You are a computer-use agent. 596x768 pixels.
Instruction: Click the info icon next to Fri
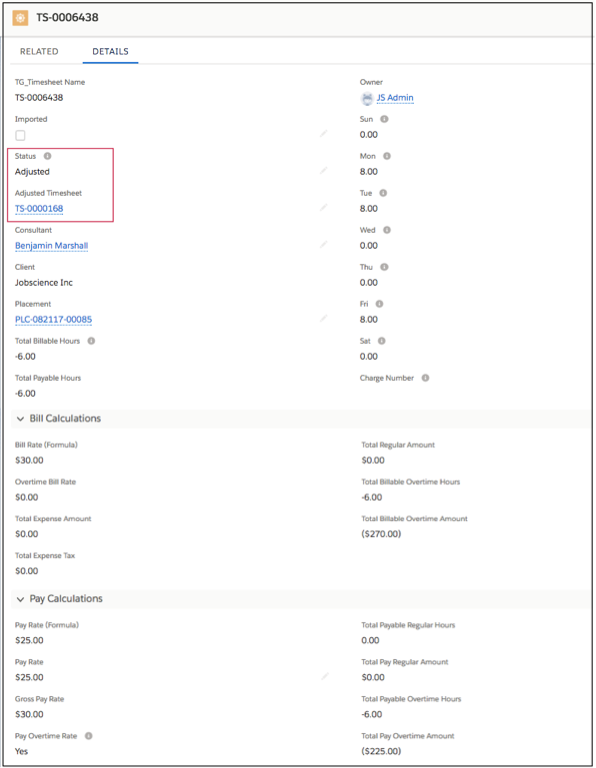point(379,304)
